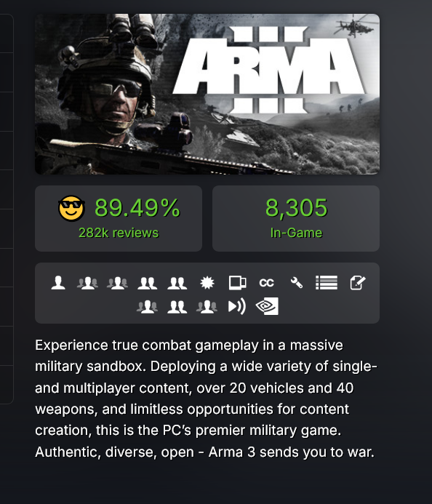
Task: Open the CC captions feature icon
Action: 266,283
